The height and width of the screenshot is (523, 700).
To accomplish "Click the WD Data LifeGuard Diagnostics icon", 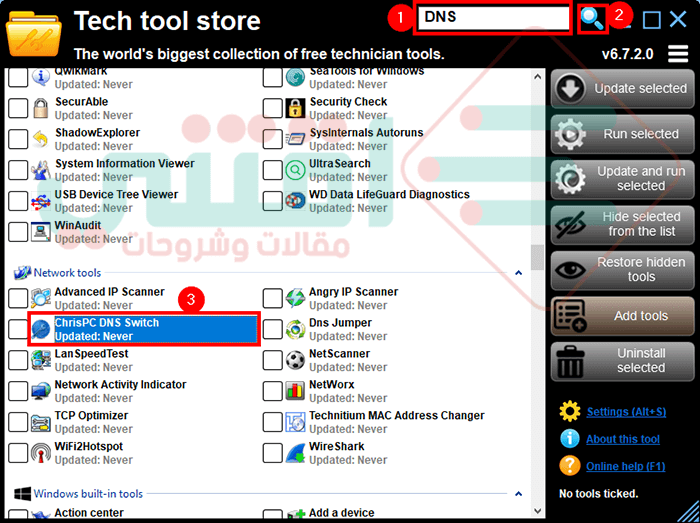I will click(x=295, y=201).
